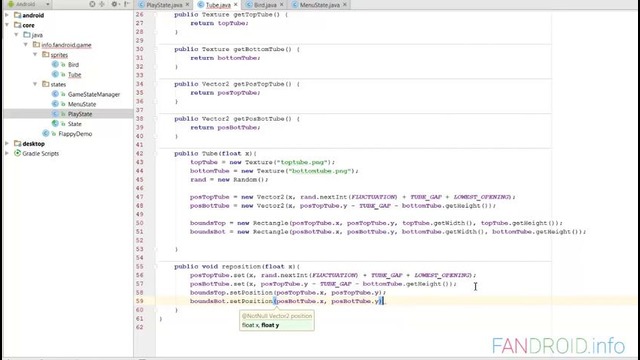Close the Tube.java tab
The width and height of the screenshot is (640, 360).
236,4
